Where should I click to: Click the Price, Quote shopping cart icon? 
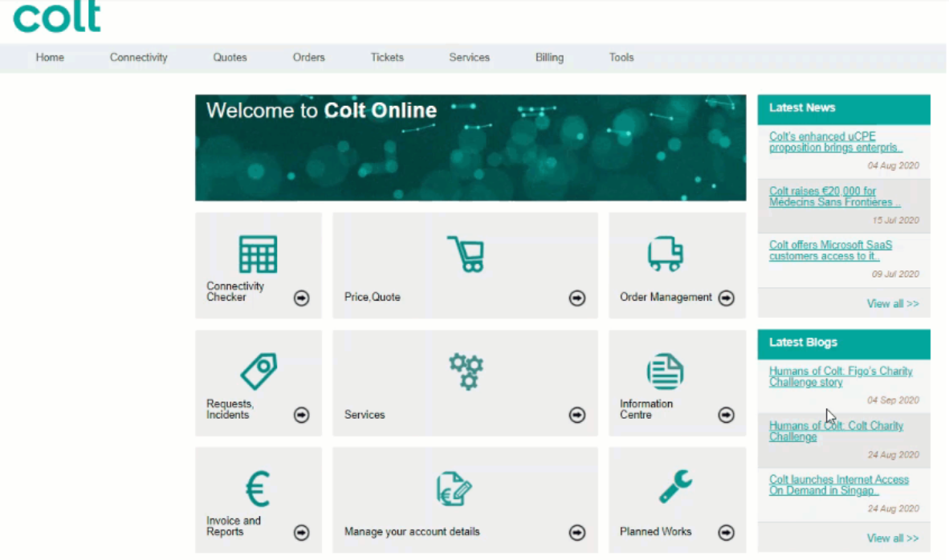click(x=466, y=254)
